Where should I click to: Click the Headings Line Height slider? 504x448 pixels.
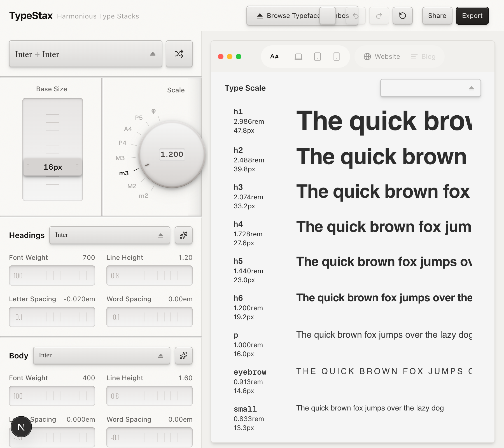[150, 276]
